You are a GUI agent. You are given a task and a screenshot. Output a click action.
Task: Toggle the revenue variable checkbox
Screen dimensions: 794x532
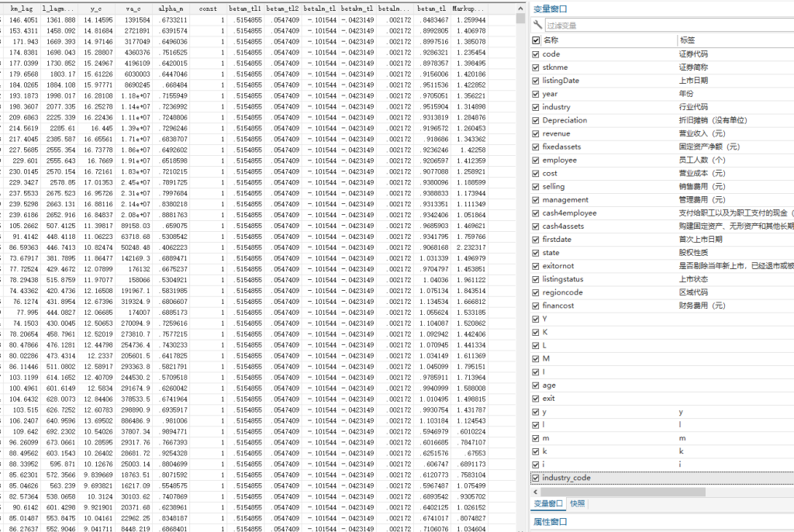point(536,133)
